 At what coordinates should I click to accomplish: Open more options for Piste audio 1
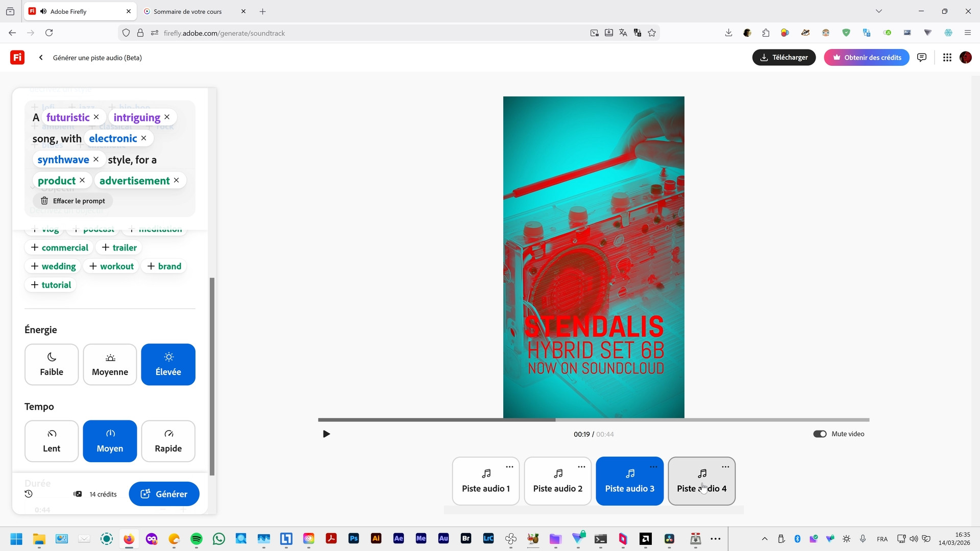(509, 467)
